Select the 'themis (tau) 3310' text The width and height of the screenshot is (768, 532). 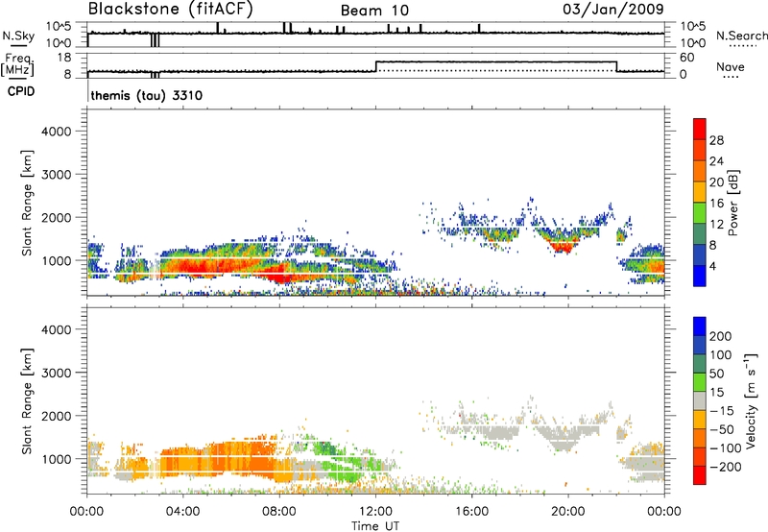pyautogui.click(x=147, y=95)
